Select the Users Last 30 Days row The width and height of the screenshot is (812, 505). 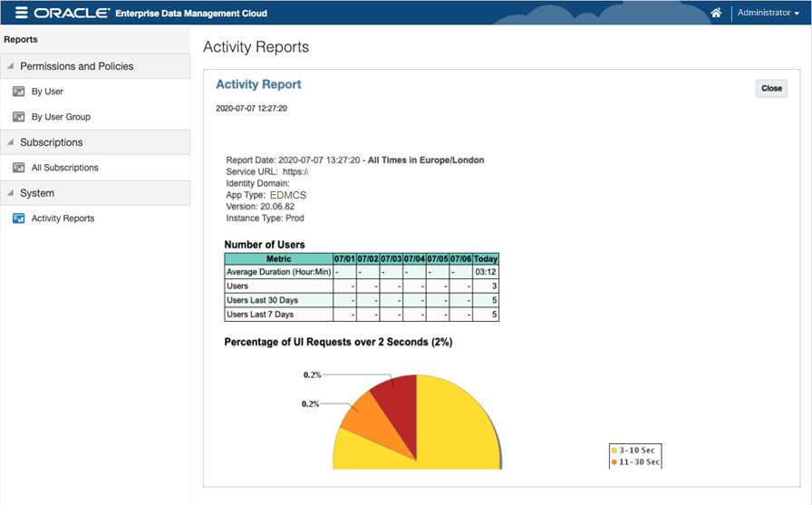(362, 300)
